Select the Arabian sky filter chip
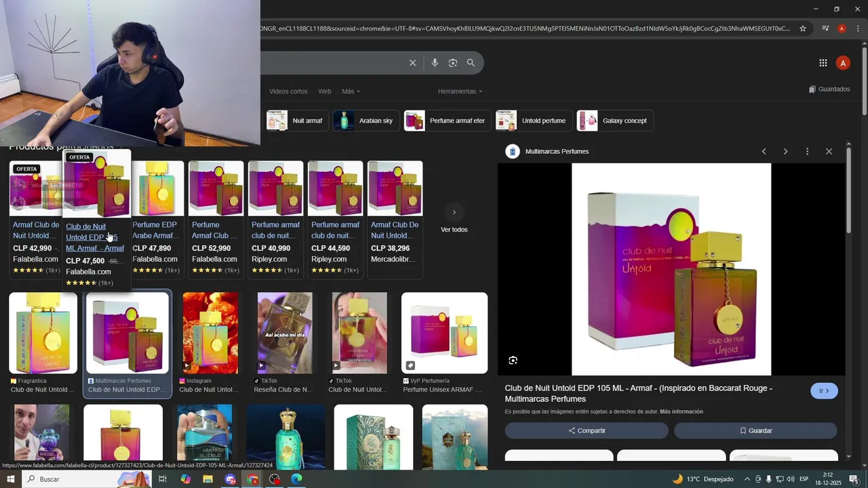The image size is (868, 488). [366, 121]
